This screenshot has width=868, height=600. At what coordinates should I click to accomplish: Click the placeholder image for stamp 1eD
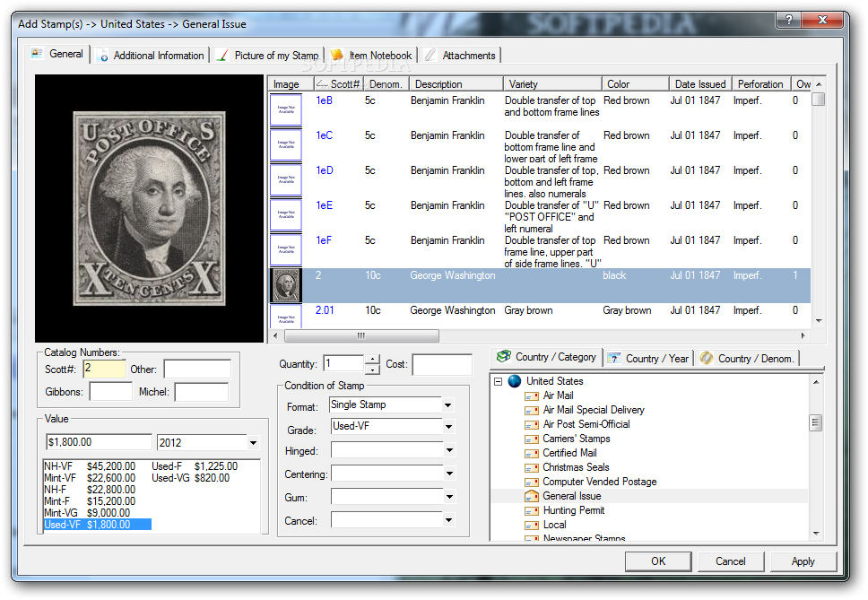coord(286,180)
